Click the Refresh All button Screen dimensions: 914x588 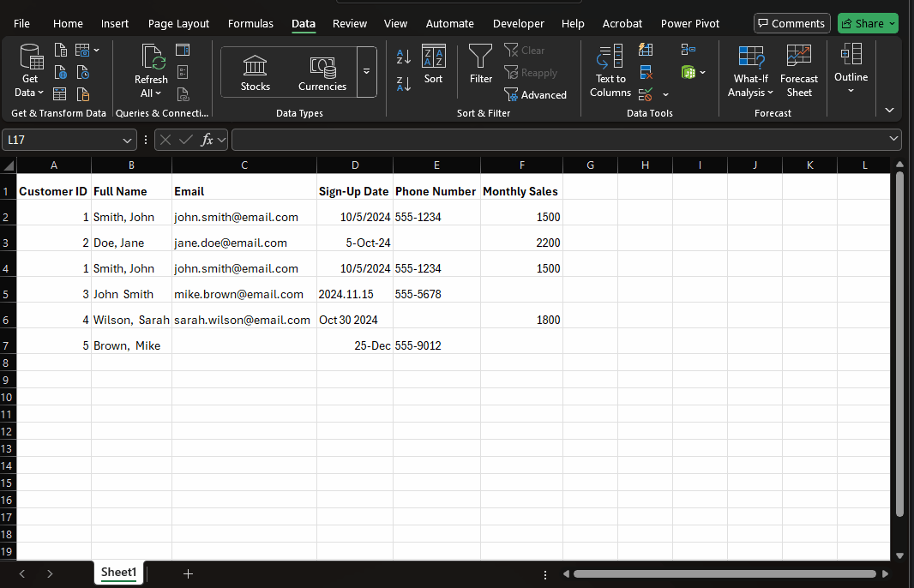point(150,72)
